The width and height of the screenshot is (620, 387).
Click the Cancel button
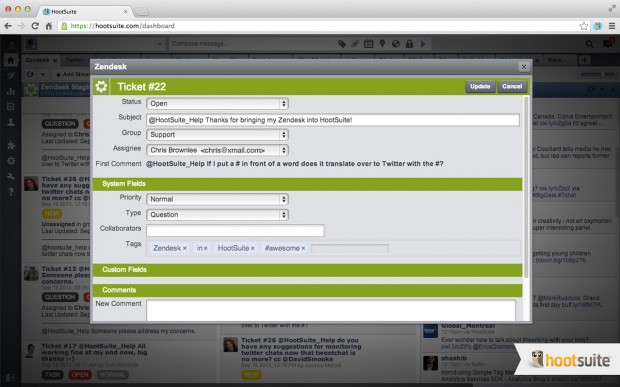pos(512,87)
